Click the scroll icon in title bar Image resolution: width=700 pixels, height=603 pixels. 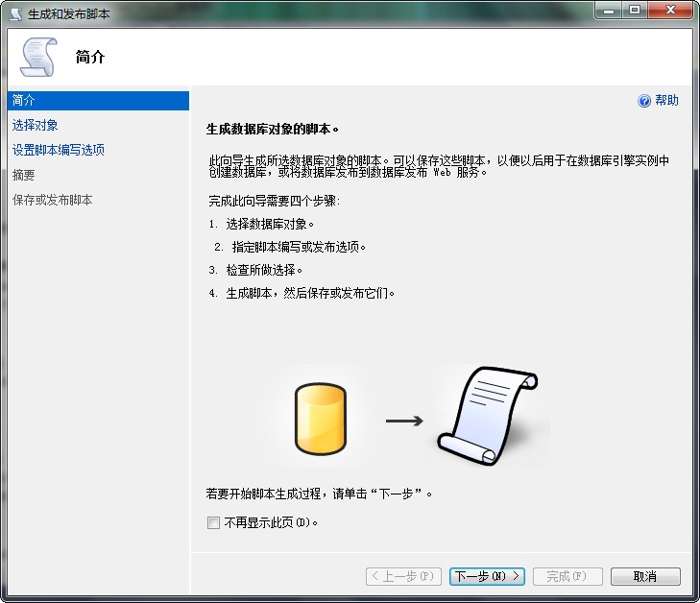pos(15,13)
